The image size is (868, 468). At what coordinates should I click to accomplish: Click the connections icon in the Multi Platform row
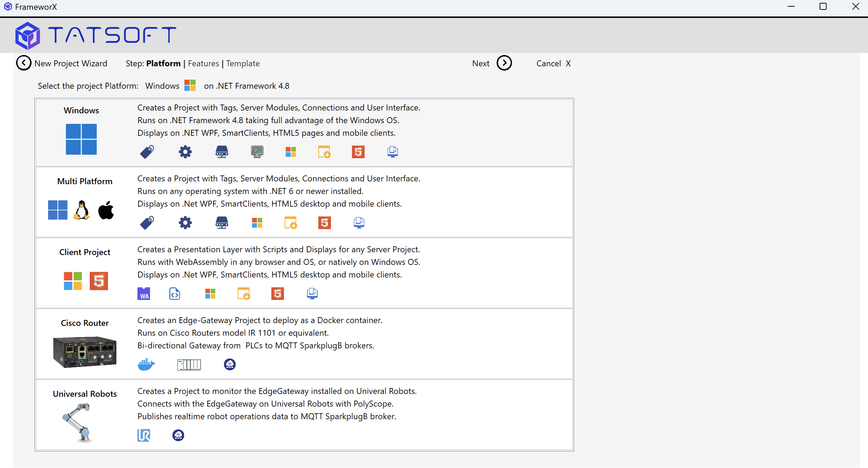click(x=222, y=223)
